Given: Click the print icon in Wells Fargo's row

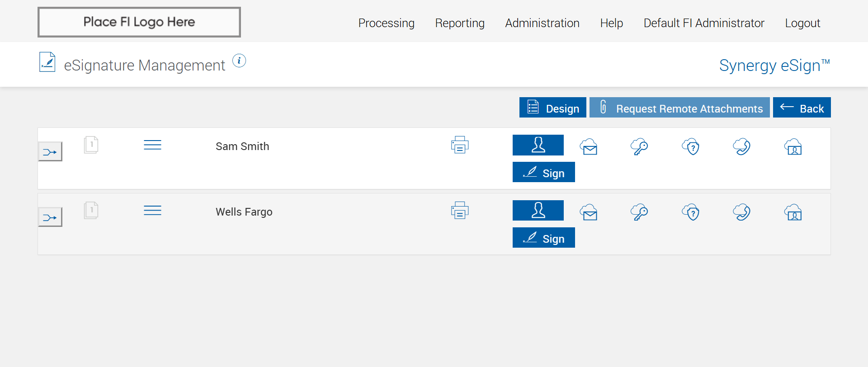Looking at the screenshot, I should [460, 211].
